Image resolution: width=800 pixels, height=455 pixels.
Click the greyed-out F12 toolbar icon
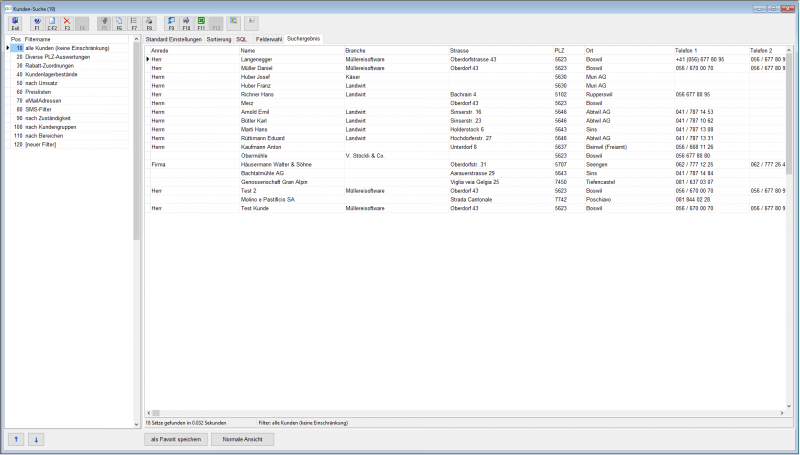pos(216,23)
